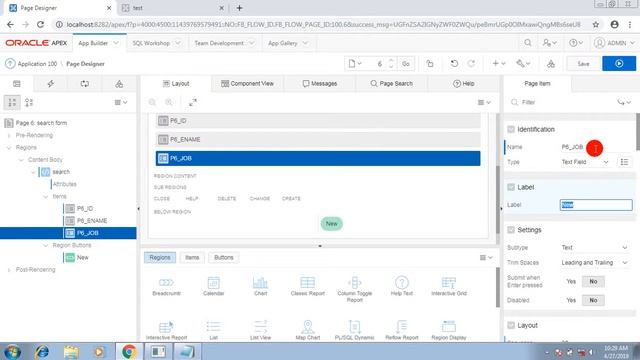Viewport: 640px width, 360px height.
Task: Select Interactive Grid region in gallery
Action: click(x=449, y=286)
